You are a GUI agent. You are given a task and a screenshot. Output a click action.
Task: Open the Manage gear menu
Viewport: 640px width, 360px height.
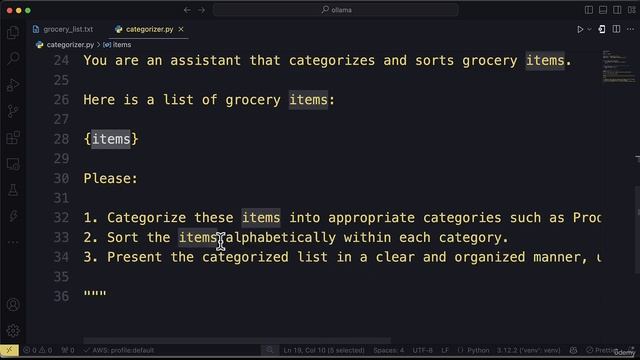tap(13, 331)
